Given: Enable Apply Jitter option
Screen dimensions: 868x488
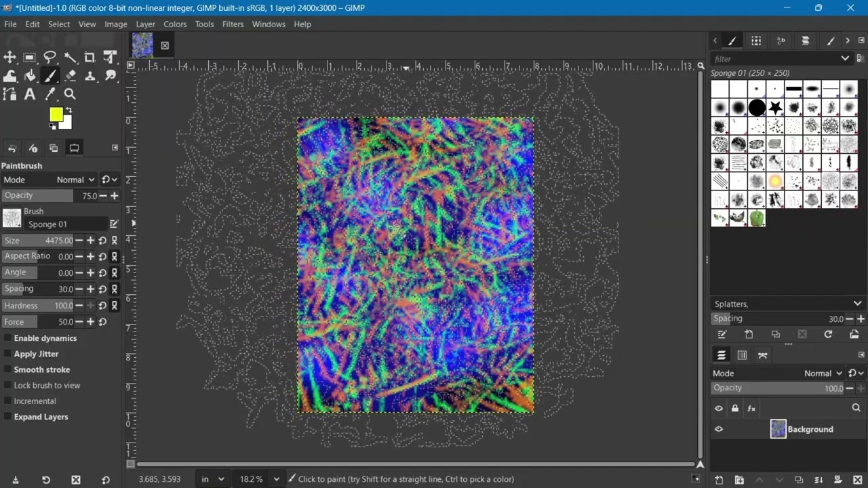Looking at the screenshot, I should (x=8, y=354).
